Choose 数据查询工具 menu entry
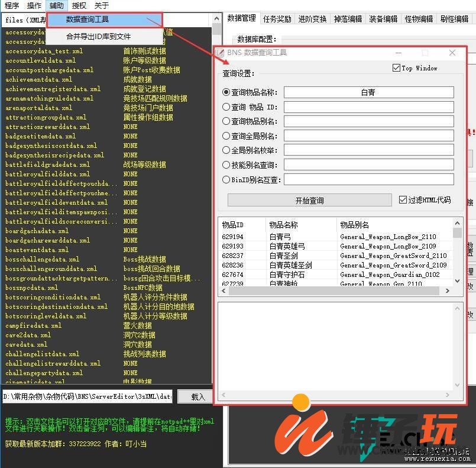The image size is (476, 468). click(x=105, y=20)
